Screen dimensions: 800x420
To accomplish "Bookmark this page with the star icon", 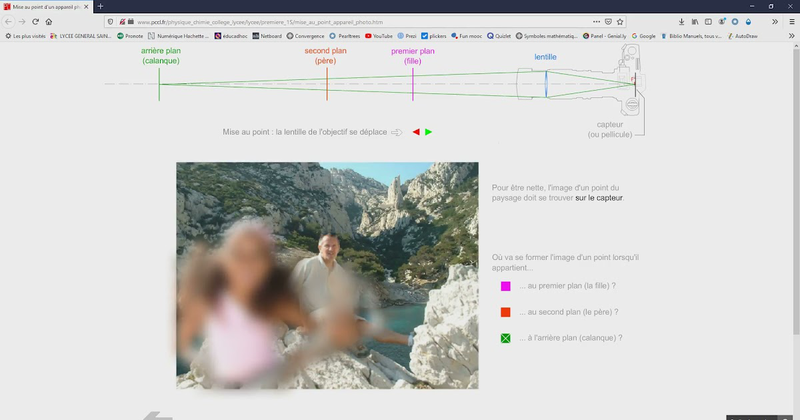I will [x=620, y=22].
